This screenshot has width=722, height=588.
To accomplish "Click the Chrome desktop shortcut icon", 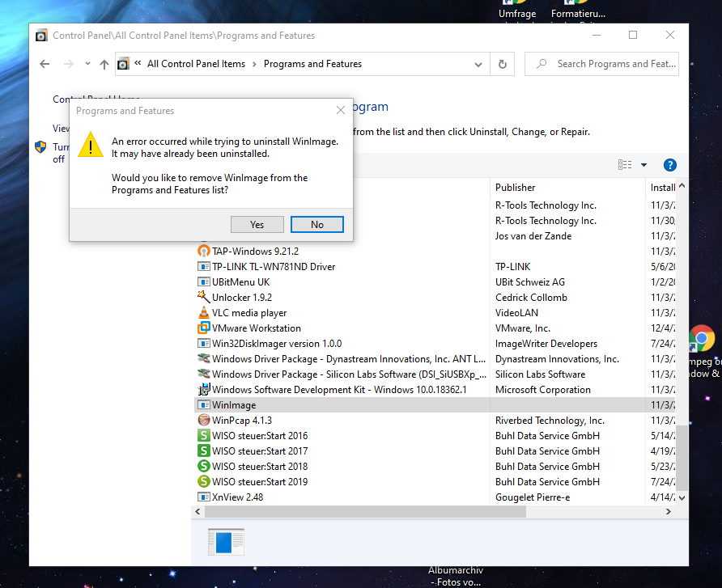I will pyautogui.click(x=701, y=339).
